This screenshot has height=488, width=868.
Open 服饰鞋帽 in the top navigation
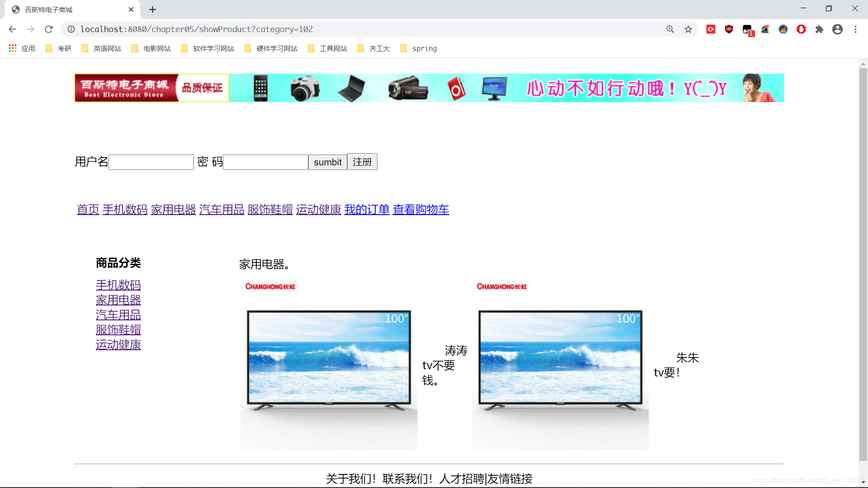tap(270, 210)
